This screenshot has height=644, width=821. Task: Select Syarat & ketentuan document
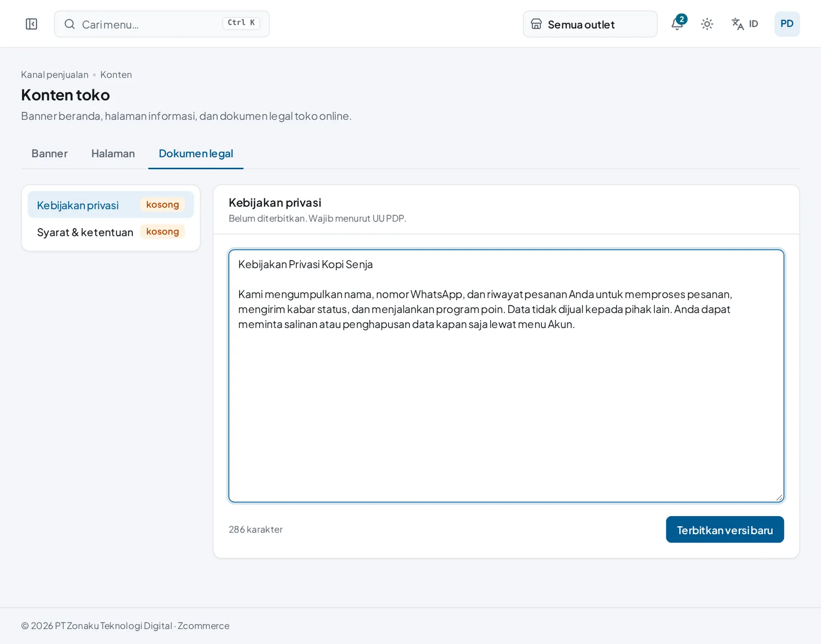[111, 232]
